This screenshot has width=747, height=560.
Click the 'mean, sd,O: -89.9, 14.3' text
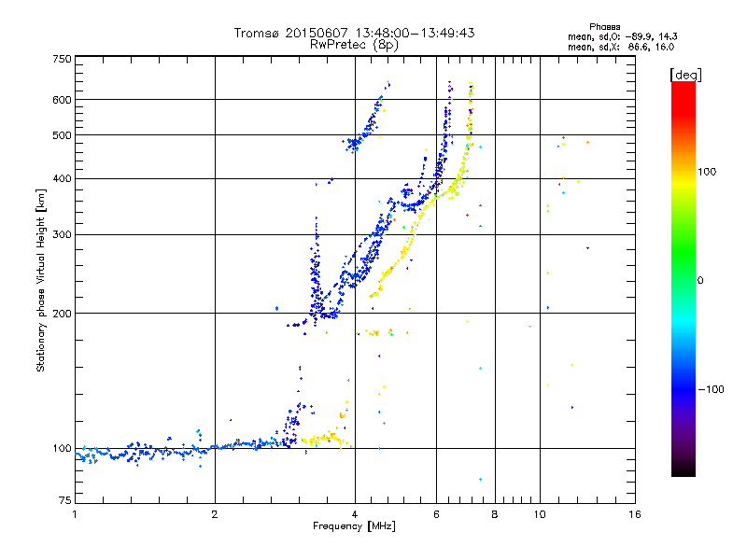622,36
